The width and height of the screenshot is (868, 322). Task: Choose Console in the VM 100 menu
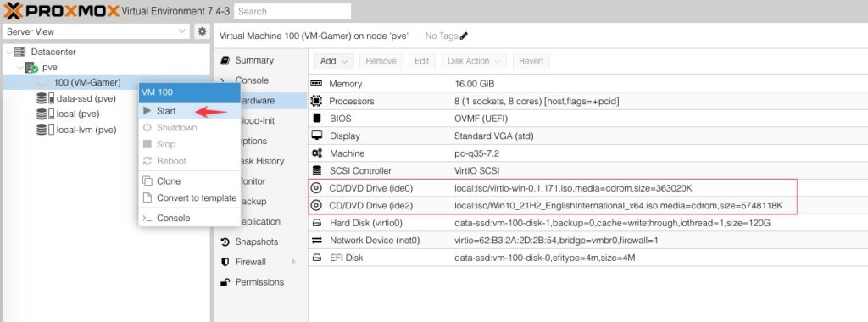pos(189,218)
